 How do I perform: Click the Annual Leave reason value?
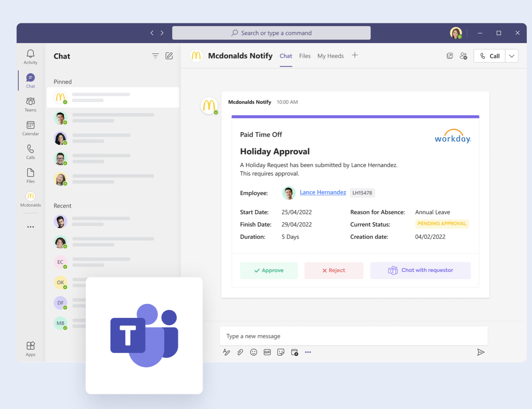[433, 212]
